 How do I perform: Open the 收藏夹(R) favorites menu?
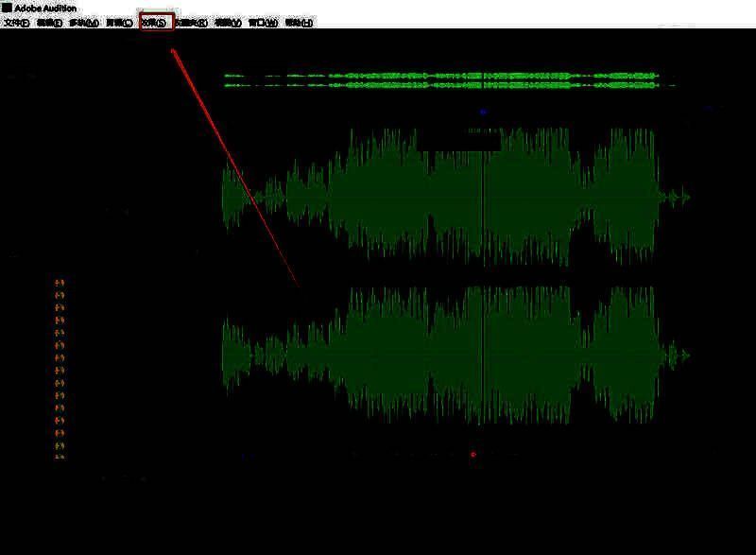(192, 23)
